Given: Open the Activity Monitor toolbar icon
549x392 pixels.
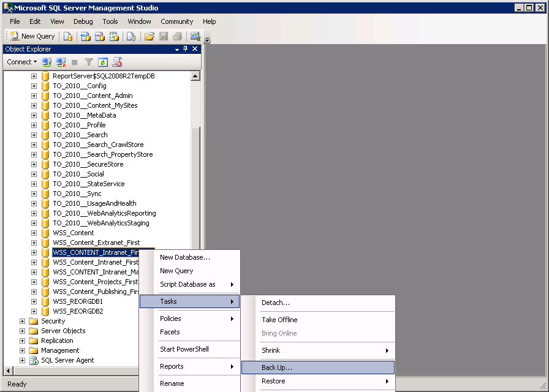Looking at the screenshot, I should pos(195,36).
